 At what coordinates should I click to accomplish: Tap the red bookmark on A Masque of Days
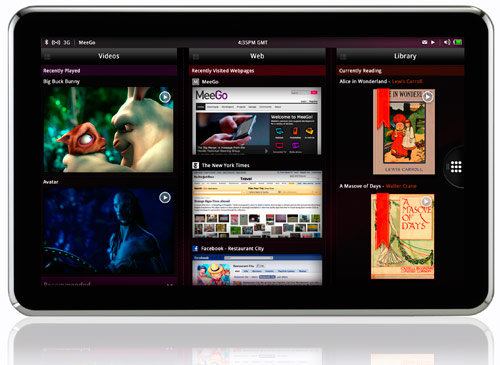[383, 221]
